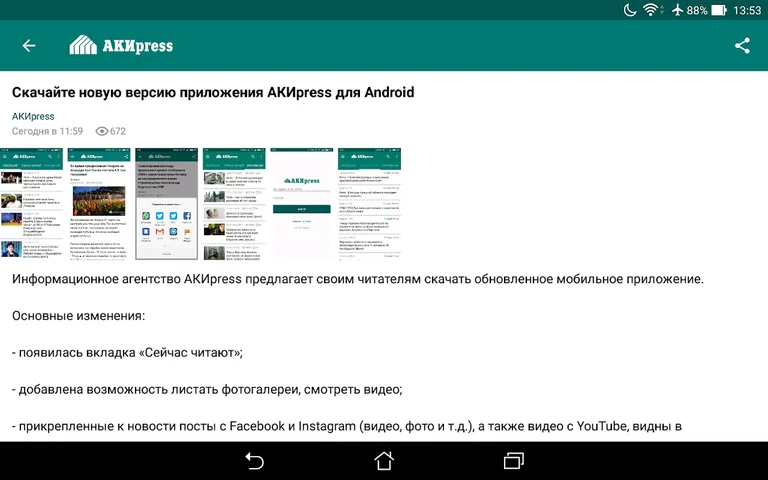Viewport: 768px width, 480px height.
Task: Tap the paragraph starting 'Информационное агентство'
Action: coord(358,279)
